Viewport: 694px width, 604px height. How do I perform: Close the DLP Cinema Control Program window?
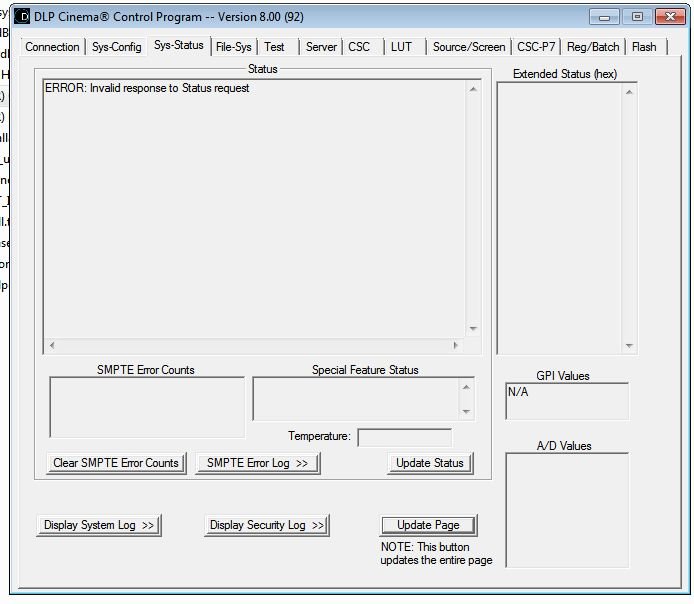coord(670,17)
